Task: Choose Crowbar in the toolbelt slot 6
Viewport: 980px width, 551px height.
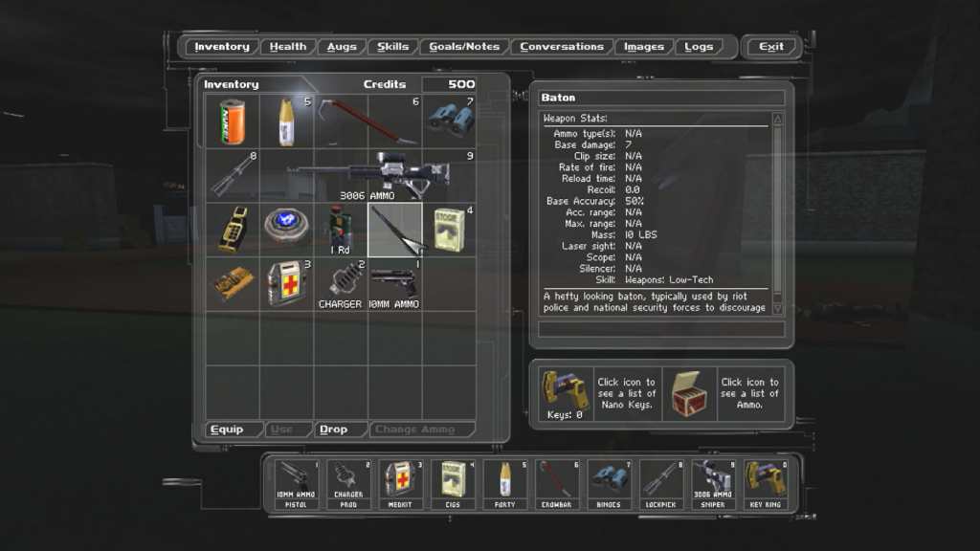Action: [557, 485]
